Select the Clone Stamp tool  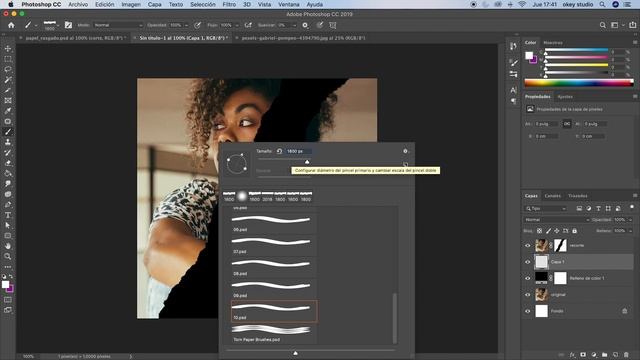(8, 142)
